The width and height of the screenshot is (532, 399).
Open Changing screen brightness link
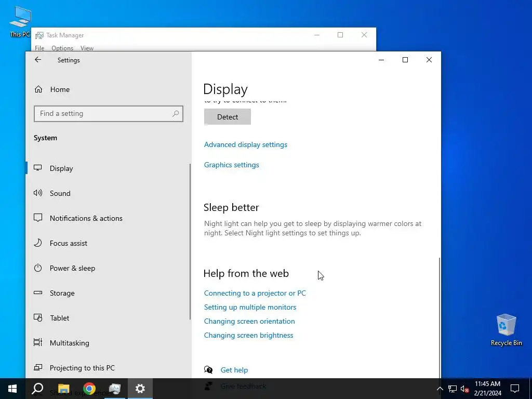click(x=249, y=335)
